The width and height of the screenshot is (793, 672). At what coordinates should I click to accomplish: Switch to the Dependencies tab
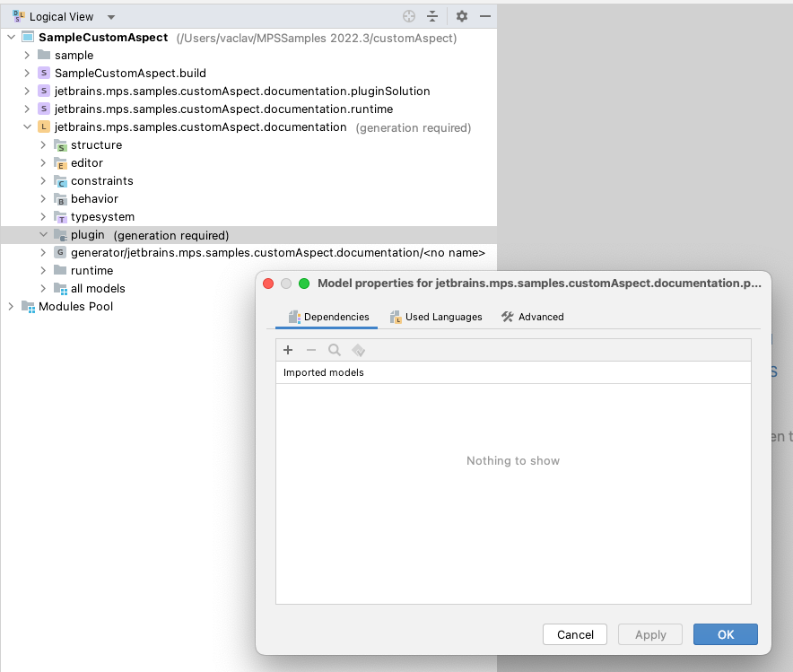point(327,317)
